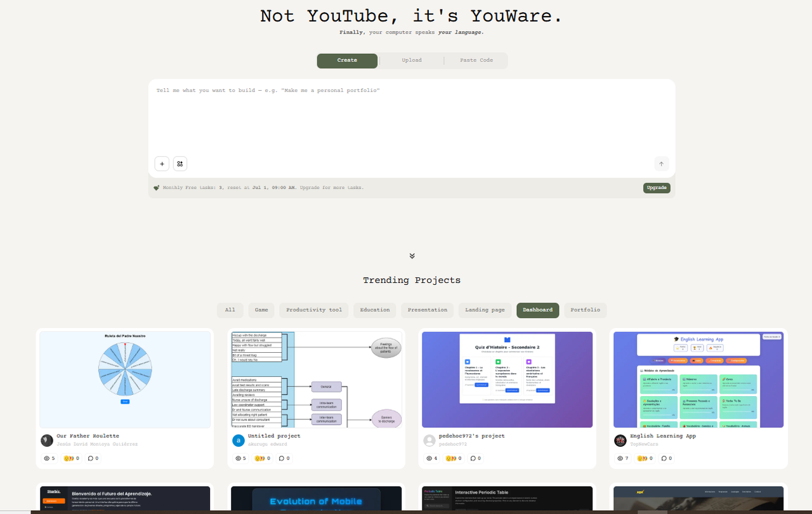Image resolution: width=812 pixels, height=514 pixels.
Task: Select the Game category filter
Action: tap(261, 310)
